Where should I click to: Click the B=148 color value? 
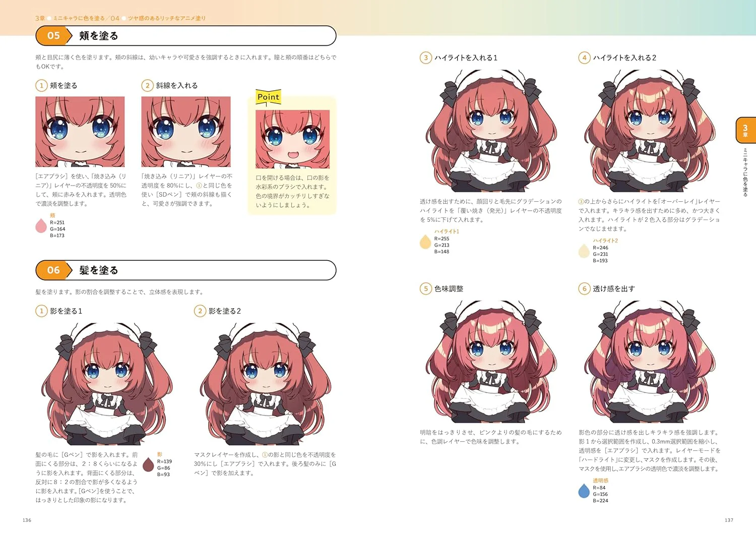pyautogui.click(x=442, y=252)
